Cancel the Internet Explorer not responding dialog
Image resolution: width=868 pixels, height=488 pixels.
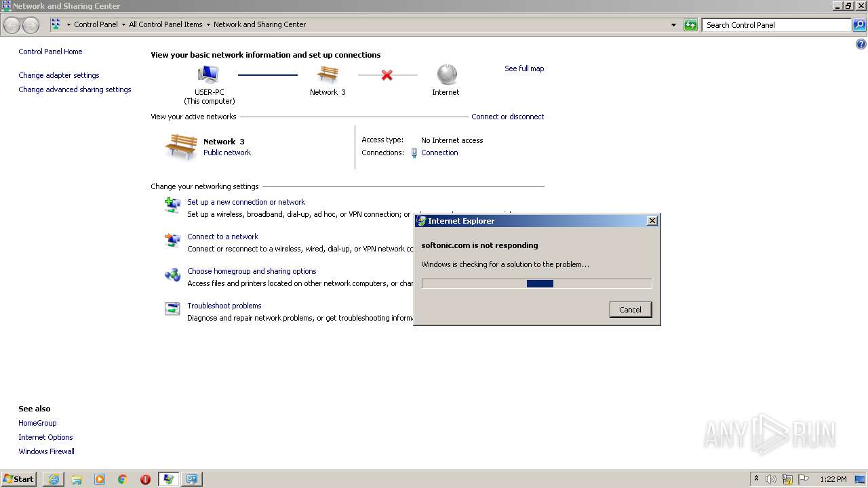[630, 310]
